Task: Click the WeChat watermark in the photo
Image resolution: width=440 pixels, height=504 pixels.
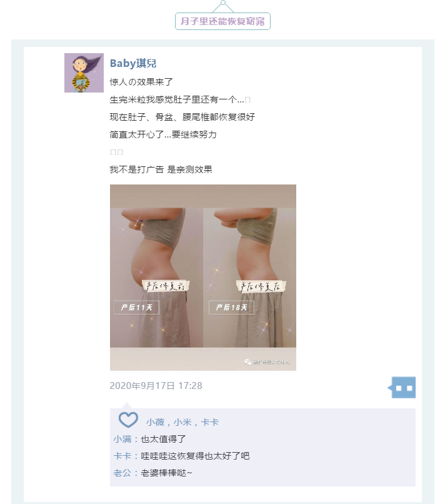Action: [267, 362]
